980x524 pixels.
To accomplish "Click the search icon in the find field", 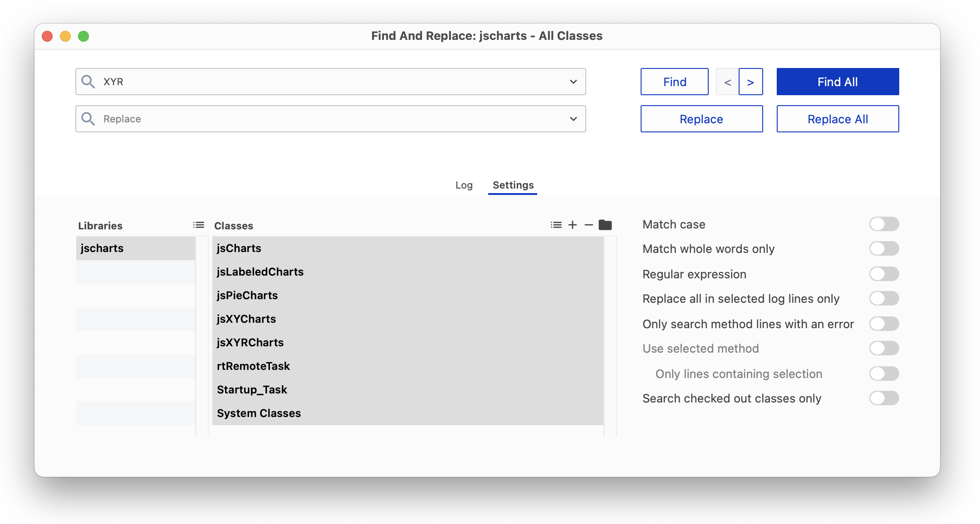I will (88, 82).
